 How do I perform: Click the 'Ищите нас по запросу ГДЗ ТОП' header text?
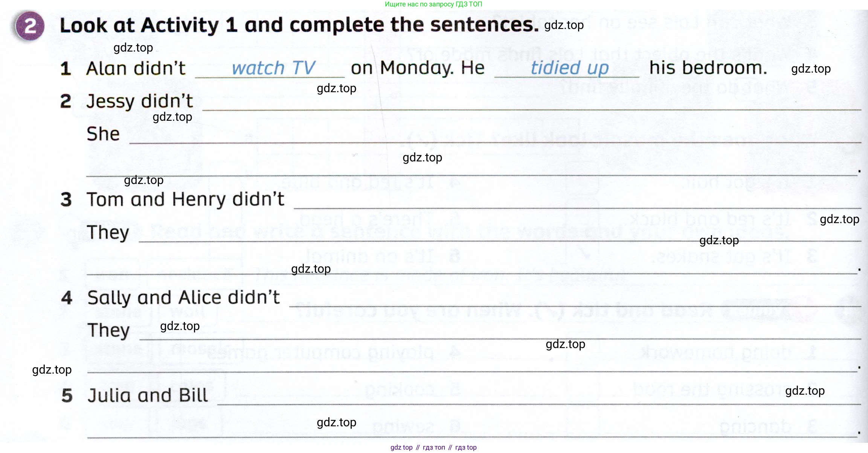click(x=433, y=4)
